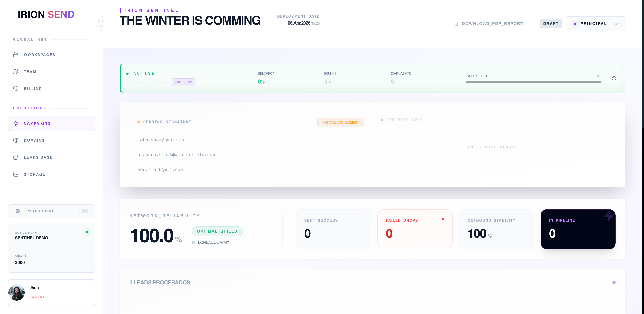
Task: Click the Leads Base database icon
Action: pyautogui.click(x=16, y=157)
